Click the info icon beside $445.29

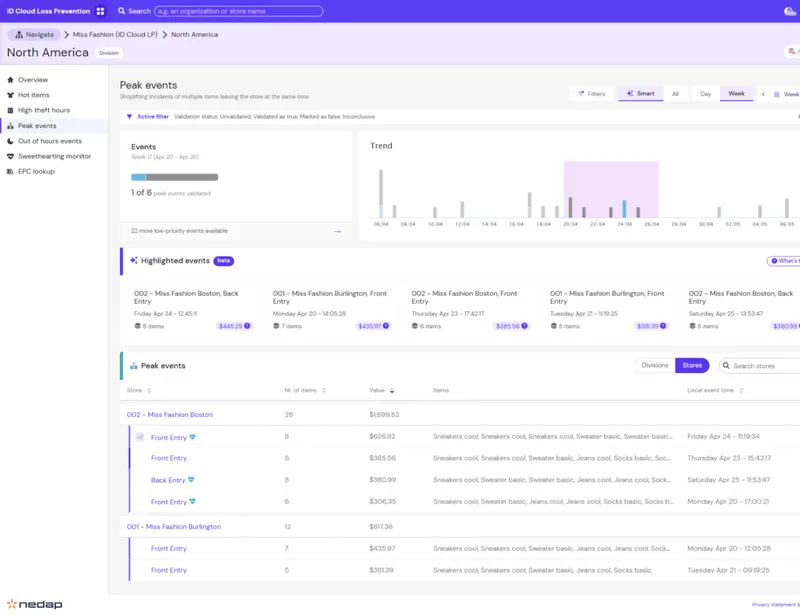247,326
